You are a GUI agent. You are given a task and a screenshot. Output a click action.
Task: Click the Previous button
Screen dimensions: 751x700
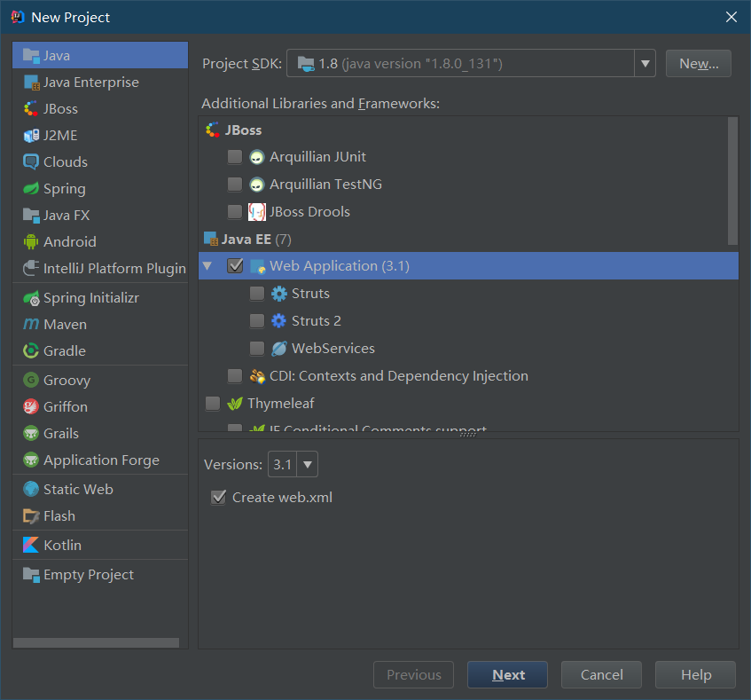413,674
